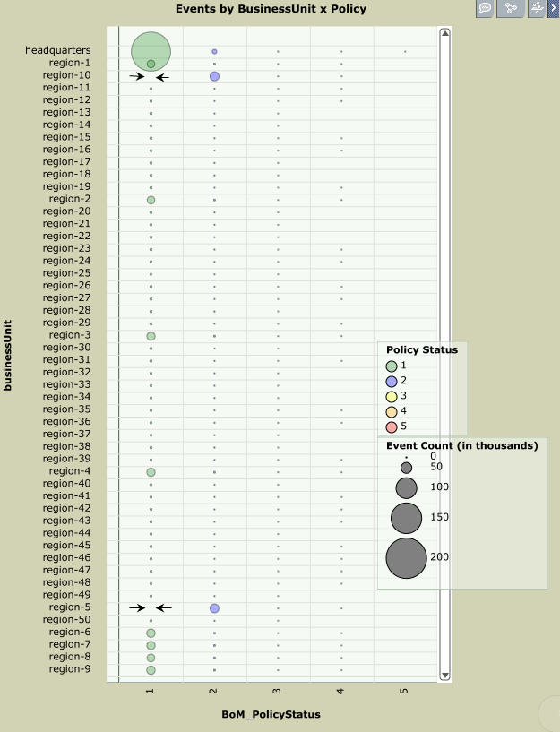
Task: Click the 'region-50' row label
Action: click(66, 619)
